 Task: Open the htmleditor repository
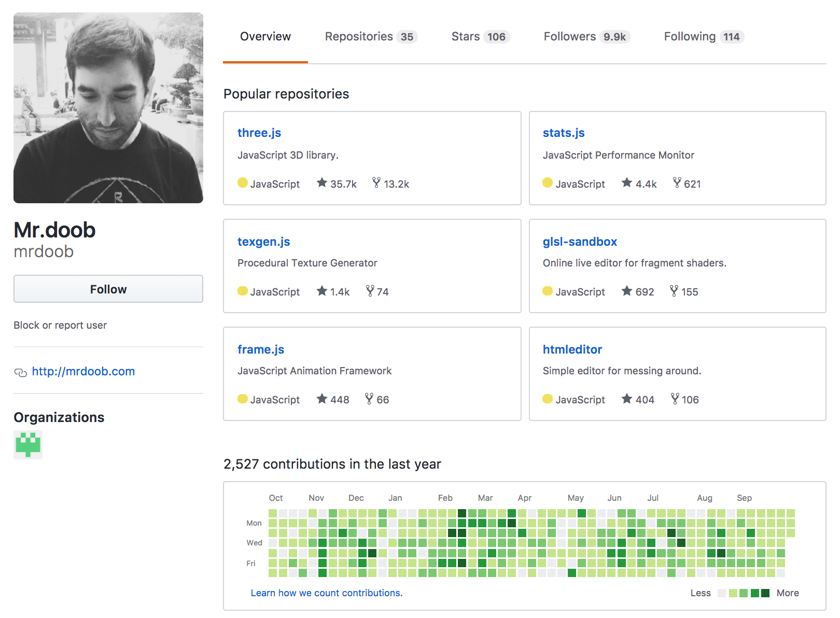(572, 349)
